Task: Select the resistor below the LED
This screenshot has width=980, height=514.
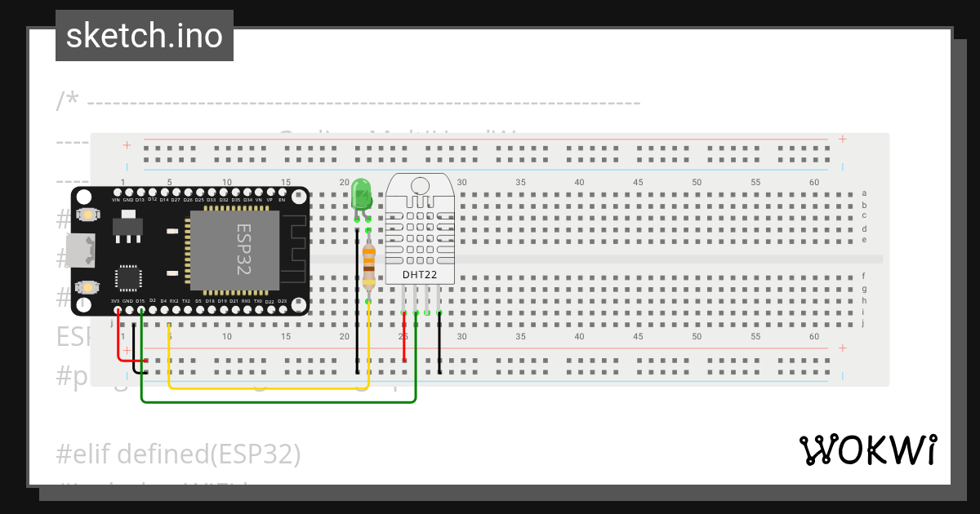Action: click(x=368, y=265)
